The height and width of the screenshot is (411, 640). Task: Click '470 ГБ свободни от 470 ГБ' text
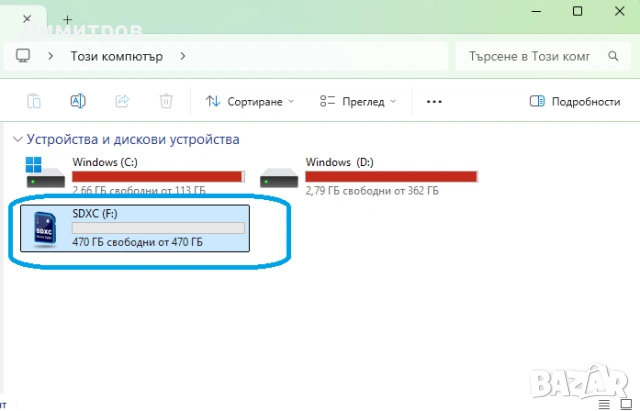tap(138, 242)
